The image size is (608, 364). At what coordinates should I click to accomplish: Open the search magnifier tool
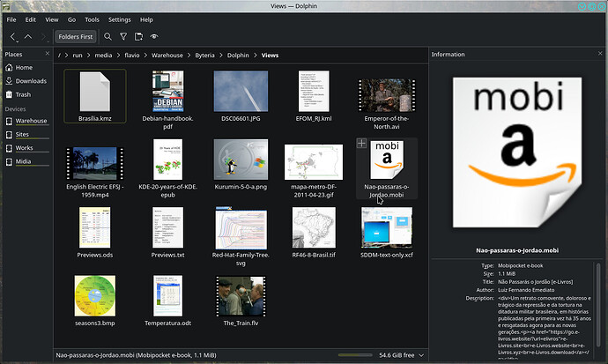(108, 36)
